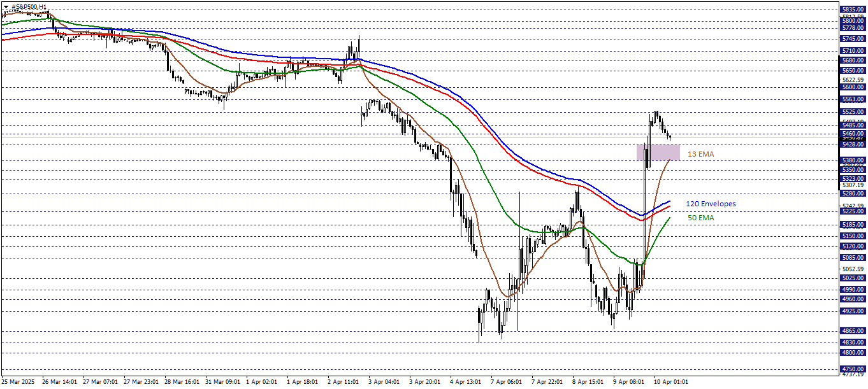868x389 pixels.
Task: Click the 27 Mar 23:01 time label
Action: 141,382
